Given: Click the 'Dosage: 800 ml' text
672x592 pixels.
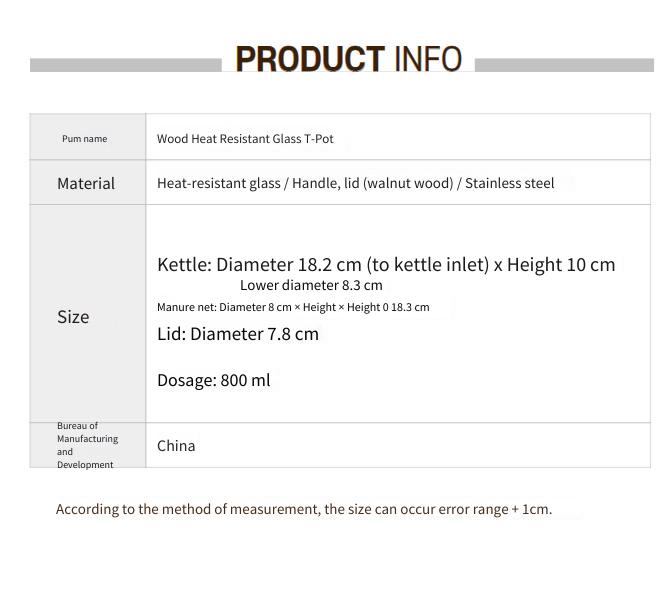Looking at the screenshot, I should (x=213, y=380).
